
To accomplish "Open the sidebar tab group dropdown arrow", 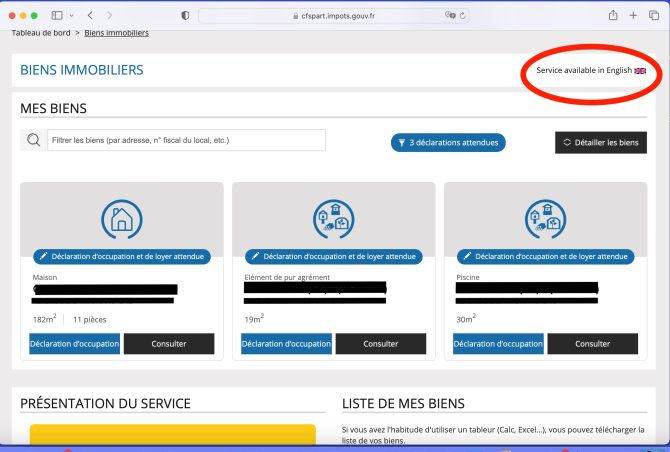I will (71, 16).
